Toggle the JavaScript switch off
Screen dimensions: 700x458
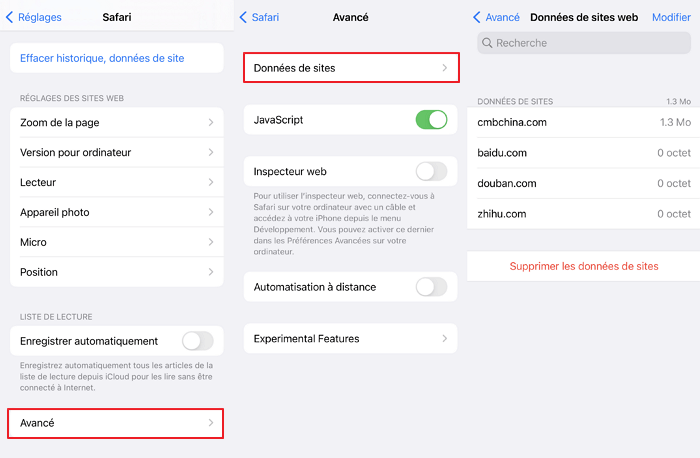[x=431, y=120]
